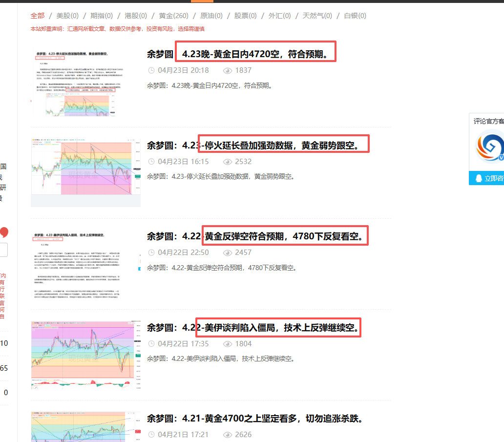Click the red location pin icon on left edge

4,232
